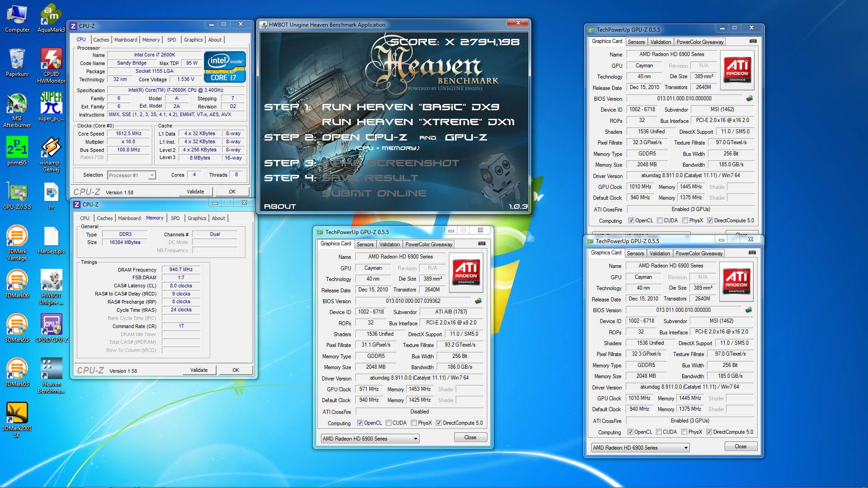Open GPU-Z.0.5.5 desktop icon
This screenshot has width=868, height=488.
pos(17,196)
